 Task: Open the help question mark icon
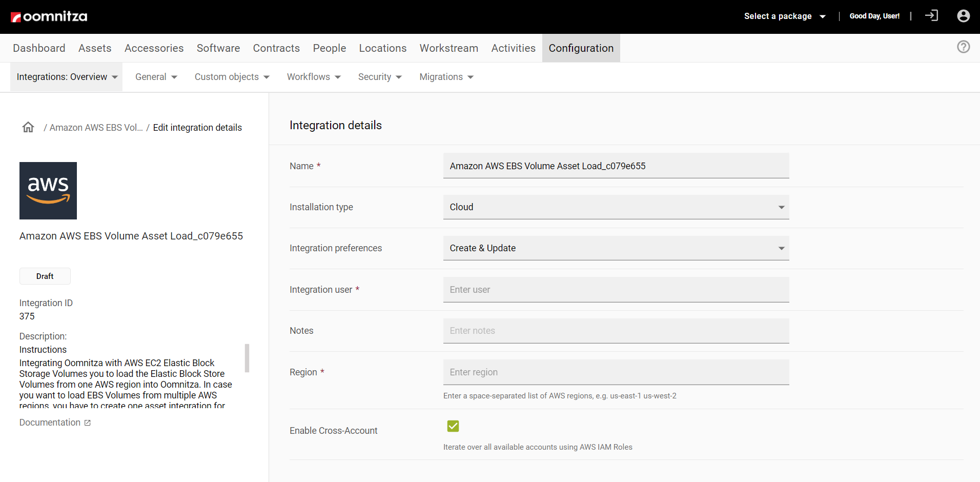point(963,47)
